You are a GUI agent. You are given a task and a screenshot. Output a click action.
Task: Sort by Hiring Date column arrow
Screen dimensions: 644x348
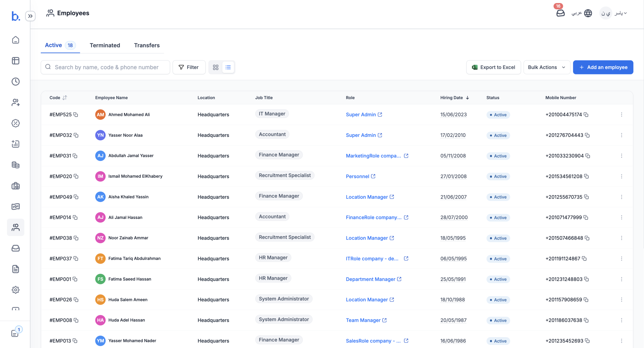tap(467, 98)
